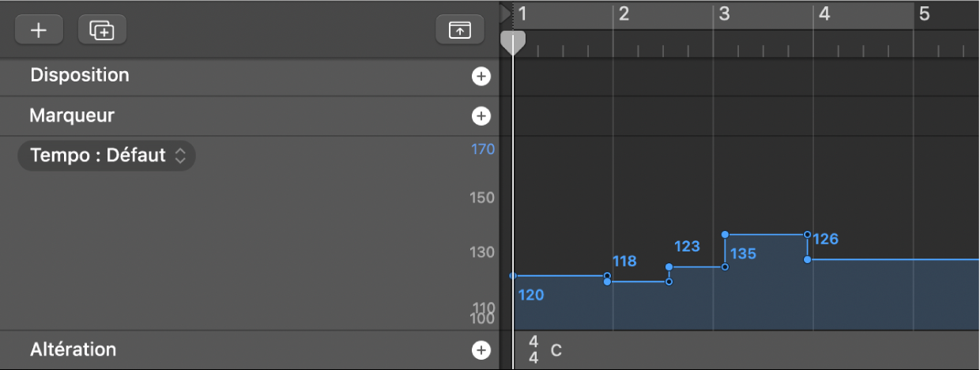Click the 4/4 time signature
This screenshot has width=980, height=370.
point(533,349)
